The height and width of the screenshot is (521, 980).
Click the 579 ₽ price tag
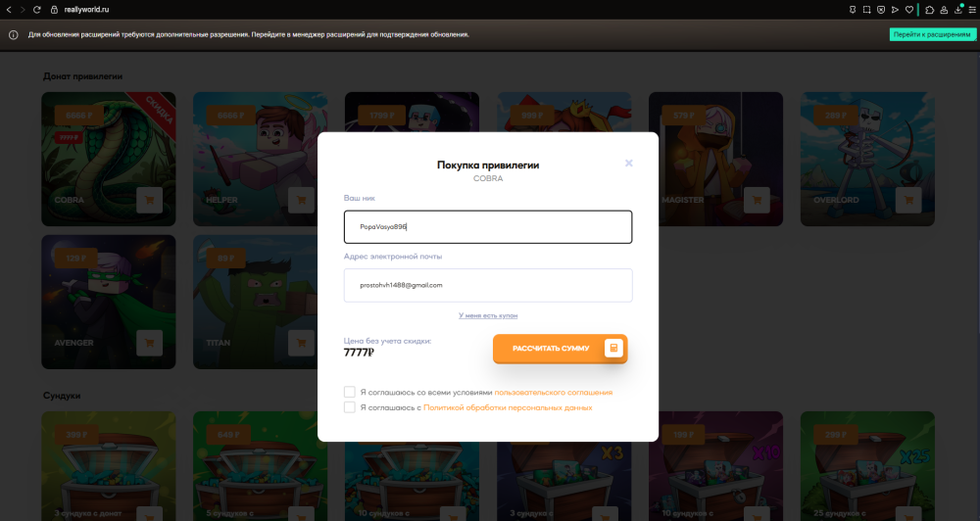(x=685, y=116)
